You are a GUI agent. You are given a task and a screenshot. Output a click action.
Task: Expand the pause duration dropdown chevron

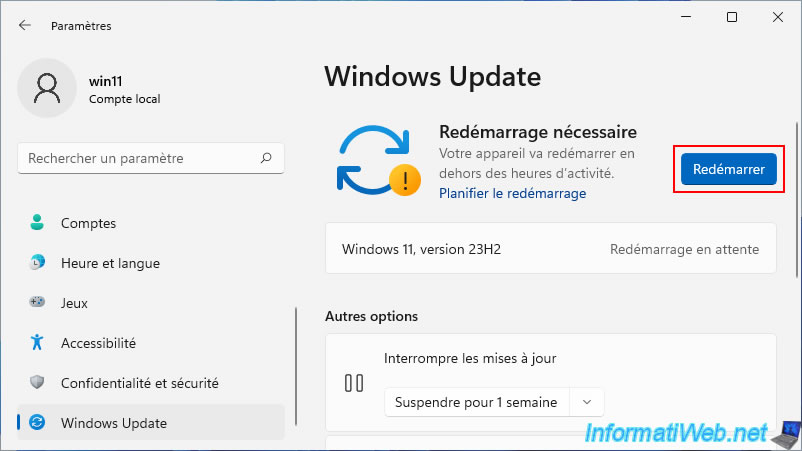587,402
